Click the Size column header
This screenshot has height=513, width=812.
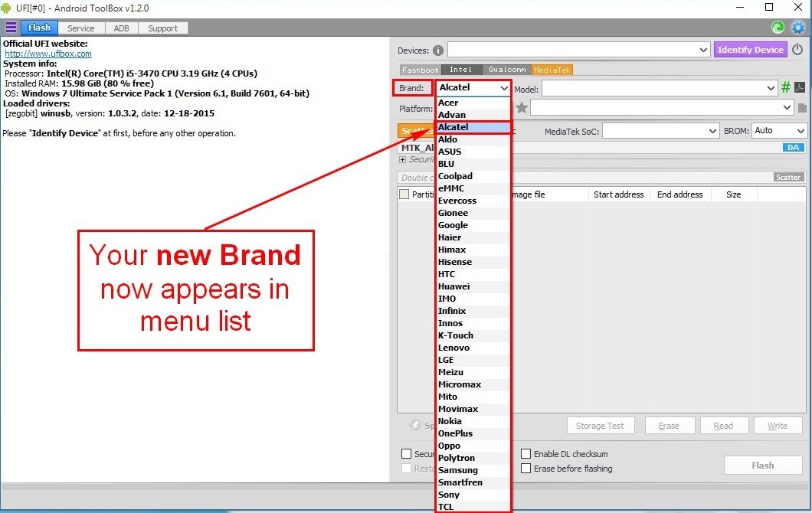pyautogui.click(x=733, y=194)
